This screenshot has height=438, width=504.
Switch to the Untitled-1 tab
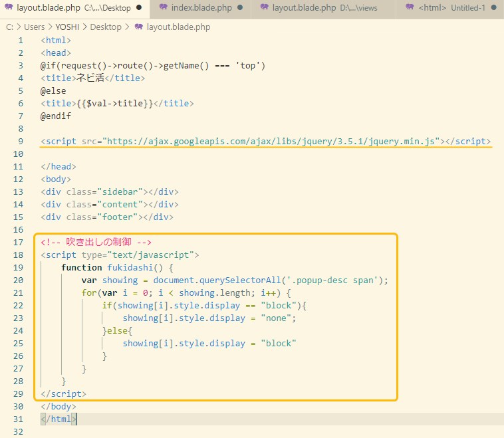pos(452,8)
